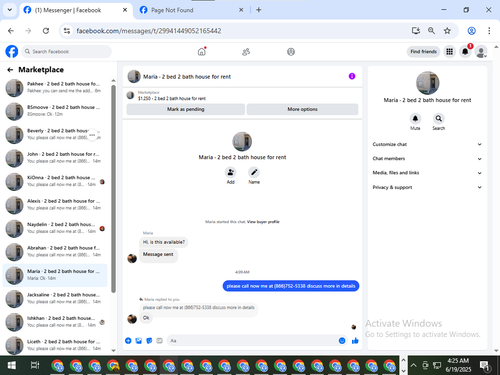
Task: Search within the conversation
Action: pos(439,119)
